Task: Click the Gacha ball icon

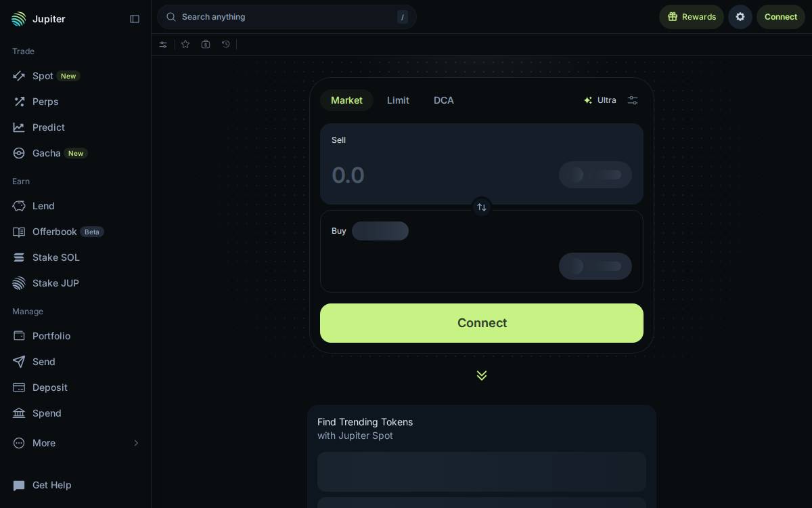Action: [19, 153]
